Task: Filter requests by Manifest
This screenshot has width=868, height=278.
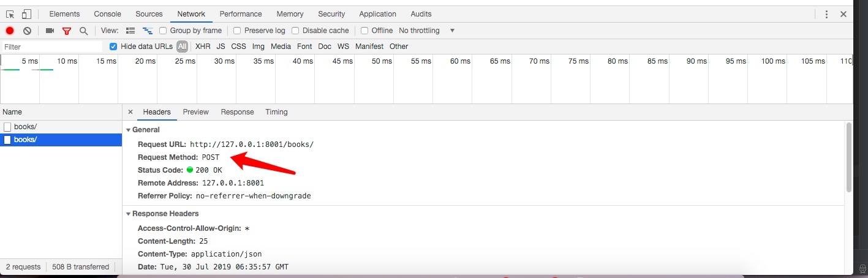Action: tap(369, 47)
